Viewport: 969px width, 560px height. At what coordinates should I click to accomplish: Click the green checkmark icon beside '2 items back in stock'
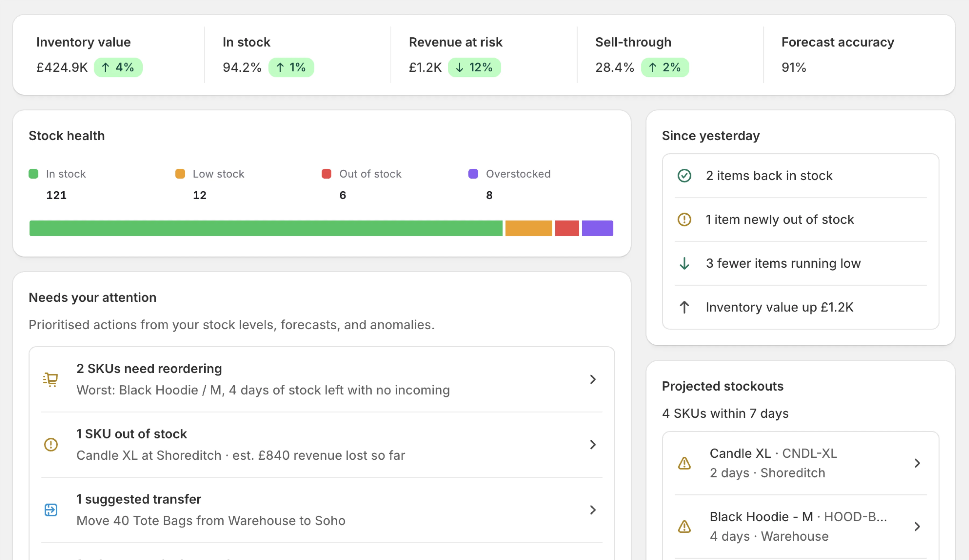pyautogui.click(x=684, y=176)
